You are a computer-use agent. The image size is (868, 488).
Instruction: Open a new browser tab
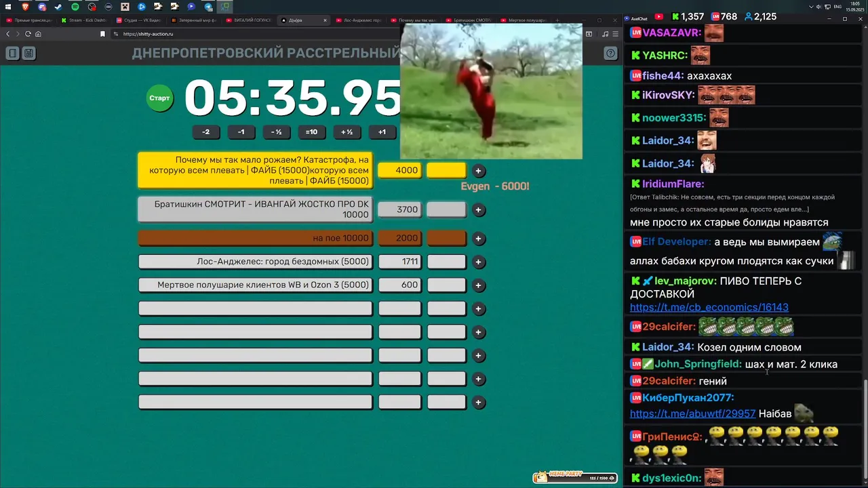click(557, 20)
